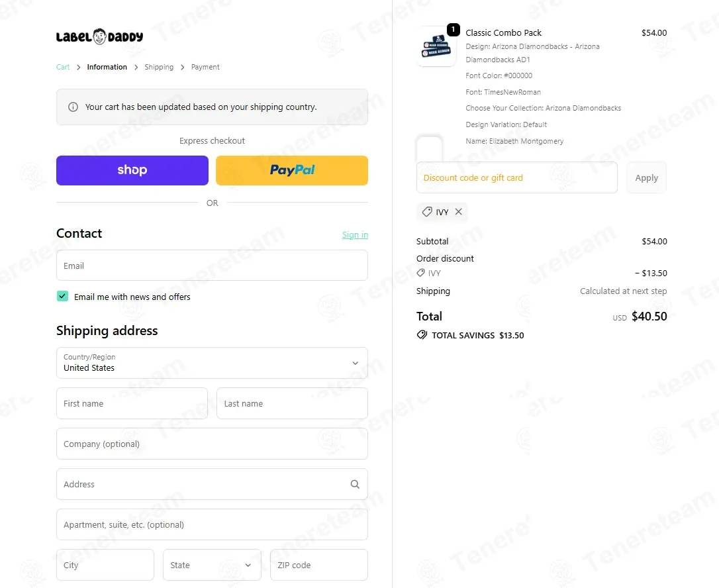The height and width of the screenshot is (588, 719).
Task: Select the Payment breadcrumb step
Action: click(x=205, y=67)
